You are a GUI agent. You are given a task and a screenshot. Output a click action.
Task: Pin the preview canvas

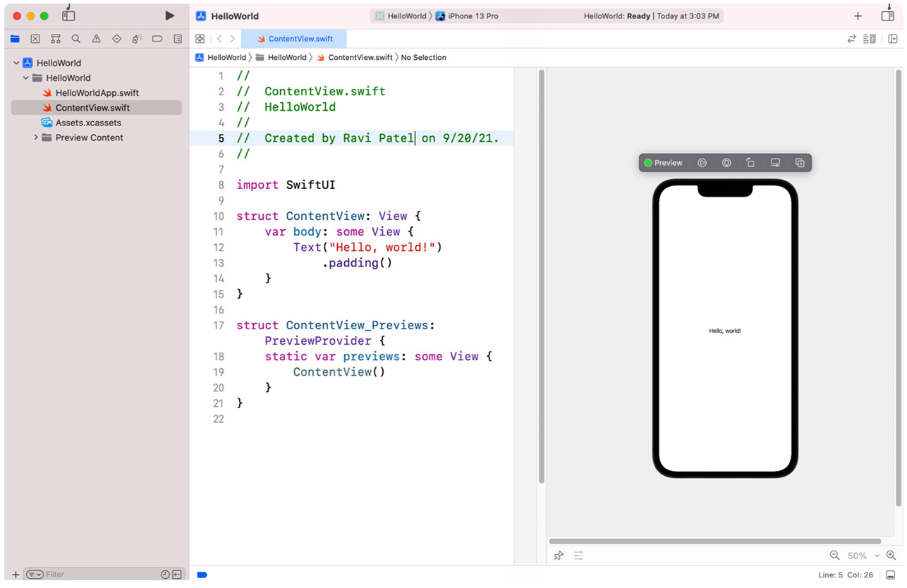[559, 556]
